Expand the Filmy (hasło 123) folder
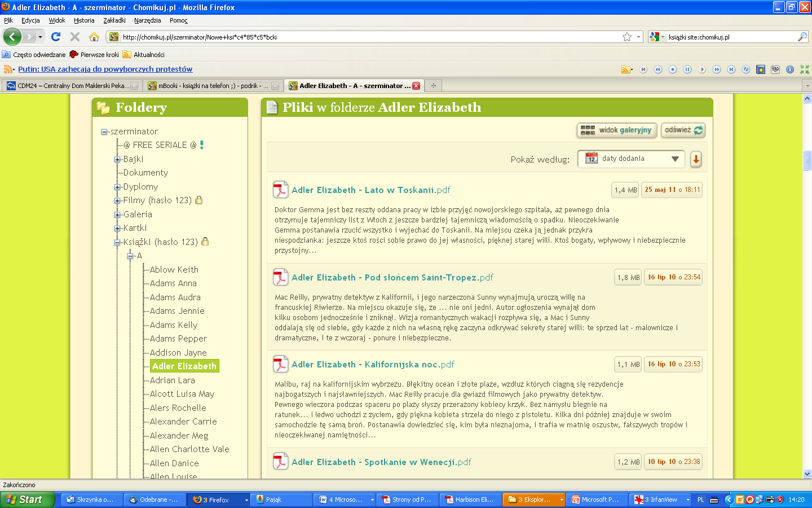Image resolution: width=812 pixels, height=508 pixels. click(x=117, y=201)
